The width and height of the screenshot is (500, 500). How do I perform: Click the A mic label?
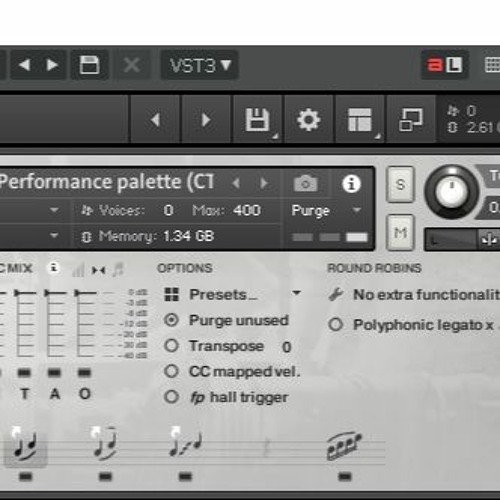click(55, 394)
